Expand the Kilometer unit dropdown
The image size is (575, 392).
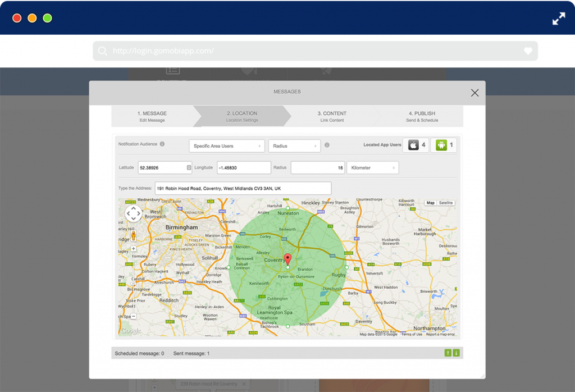point(372,168)
